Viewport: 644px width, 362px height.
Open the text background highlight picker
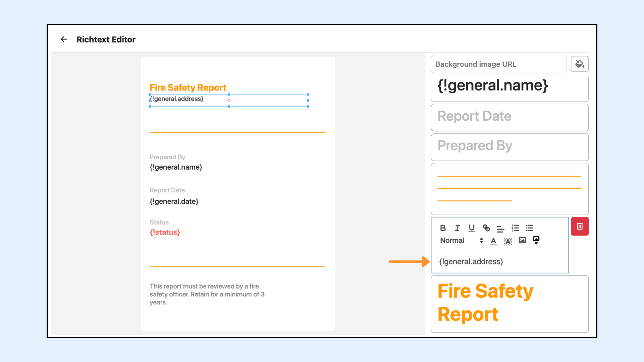point(508,241)
